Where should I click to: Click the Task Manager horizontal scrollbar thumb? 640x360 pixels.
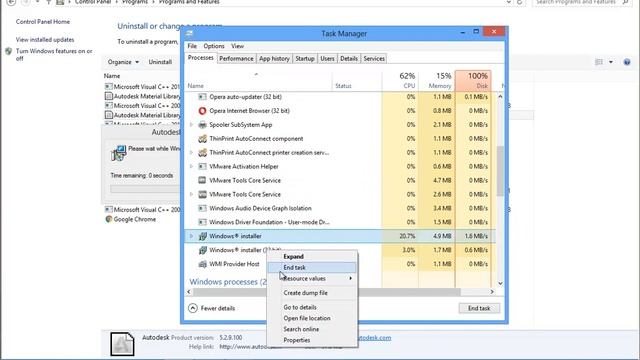pos(327,292)
